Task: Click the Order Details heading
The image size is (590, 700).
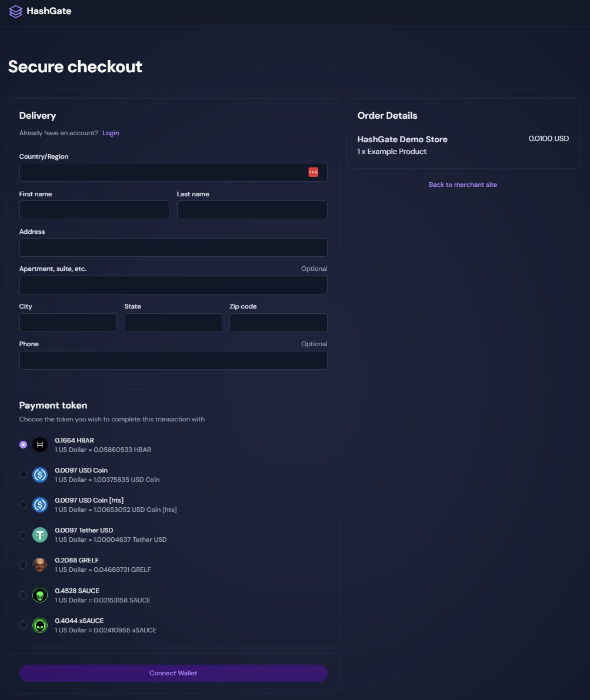Action: [x=387, y=116]
